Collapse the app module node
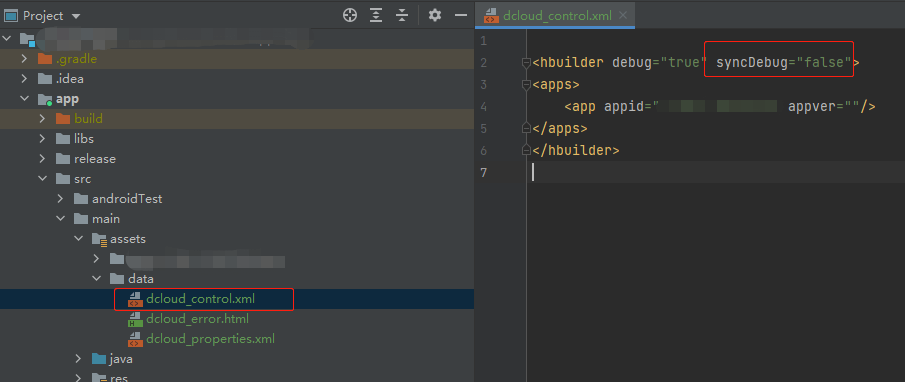 point(24,99)
